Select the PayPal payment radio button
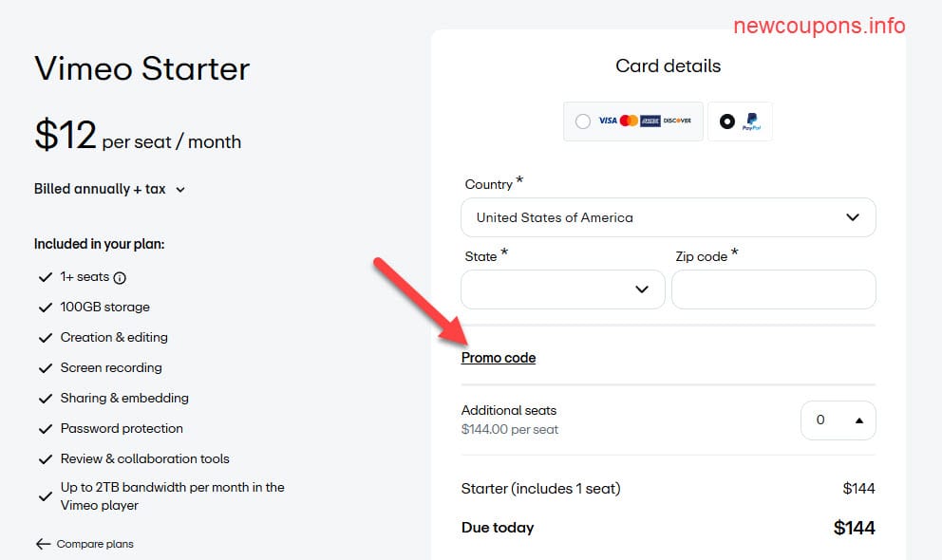 [x=726, y=121]
